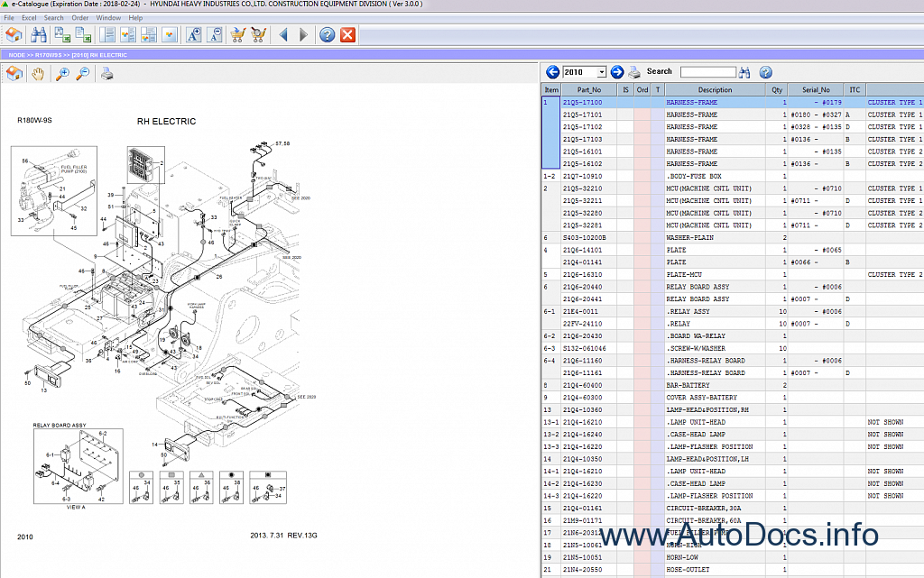Open help from the main toolbar

(327, 35)
